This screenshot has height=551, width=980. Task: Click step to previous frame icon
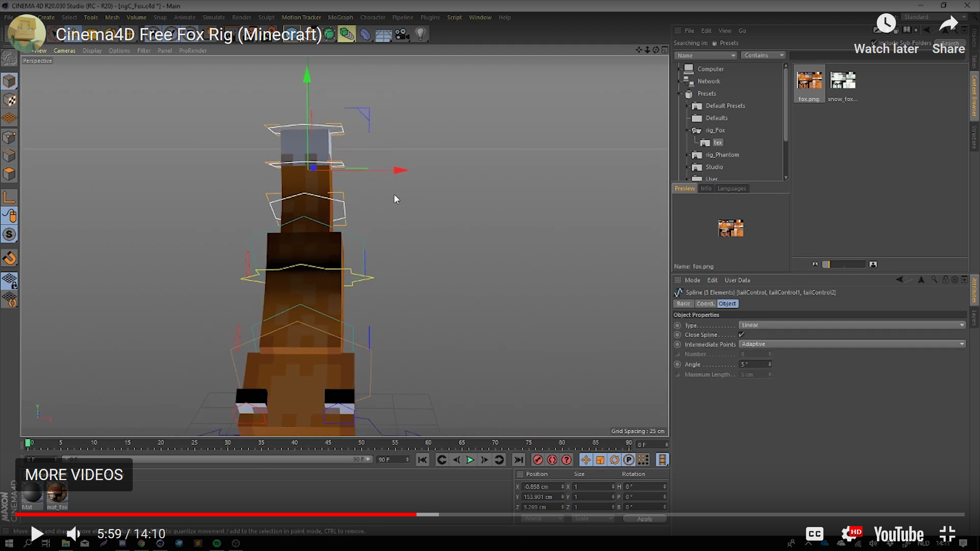456,460
